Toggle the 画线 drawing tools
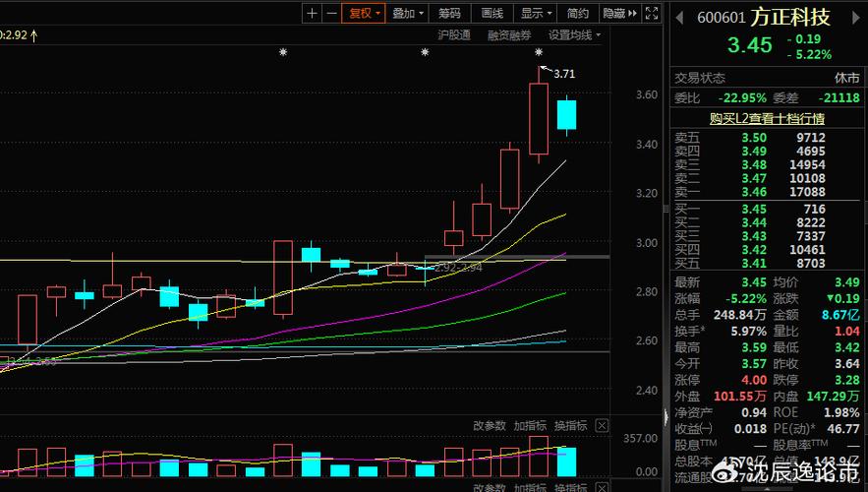Image resolution: width=868 pixels, height=492 pixels. click(492, 13)
